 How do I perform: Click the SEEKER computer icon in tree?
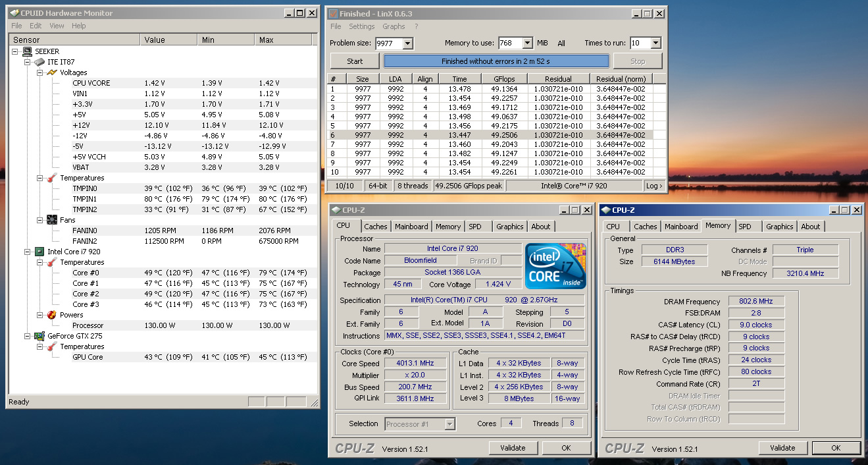coord(28,51)
